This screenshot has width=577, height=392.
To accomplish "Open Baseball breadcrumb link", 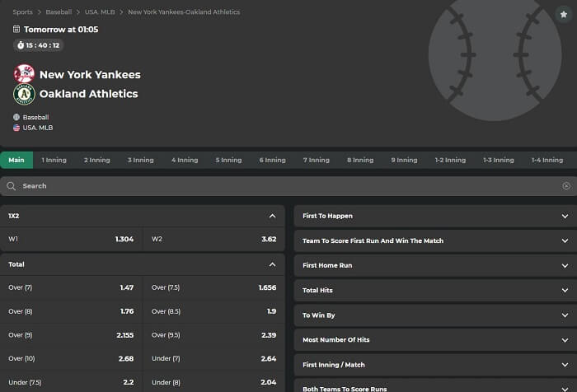I will 59,12.
